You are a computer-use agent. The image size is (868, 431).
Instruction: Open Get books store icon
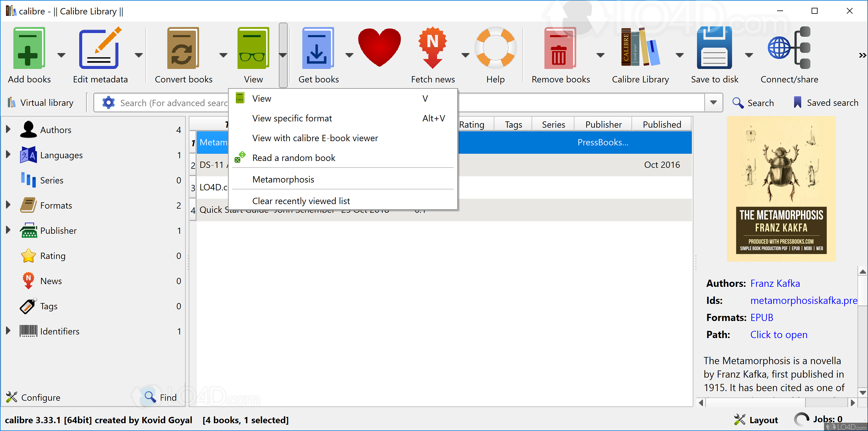pyautogui.click(x=318, y=49)
